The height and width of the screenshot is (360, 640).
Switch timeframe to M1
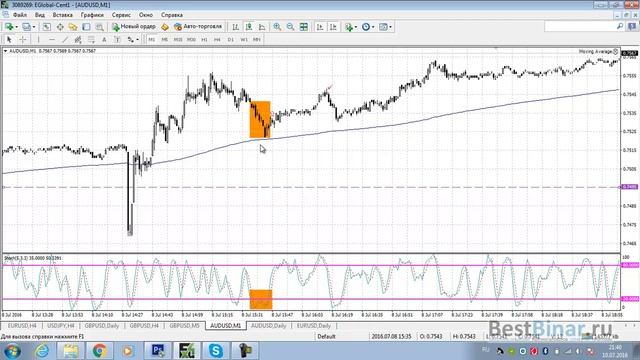click(x=151, y=40)
